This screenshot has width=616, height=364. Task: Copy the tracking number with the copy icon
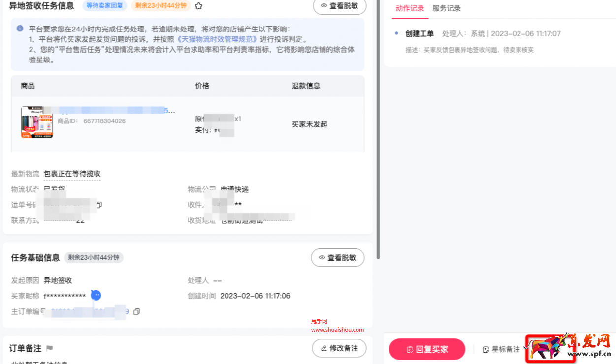pos(99,205)
